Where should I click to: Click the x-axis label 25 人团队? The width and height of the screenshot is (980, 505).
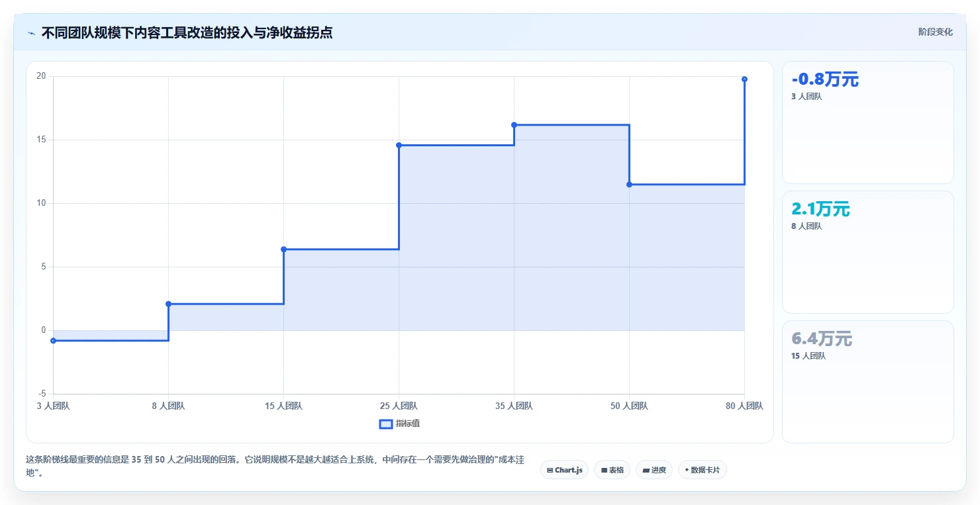click(x=399, y=406)
